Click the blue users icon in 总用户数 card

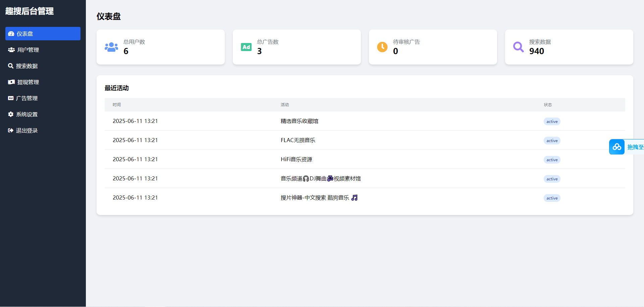click(111, 47)
